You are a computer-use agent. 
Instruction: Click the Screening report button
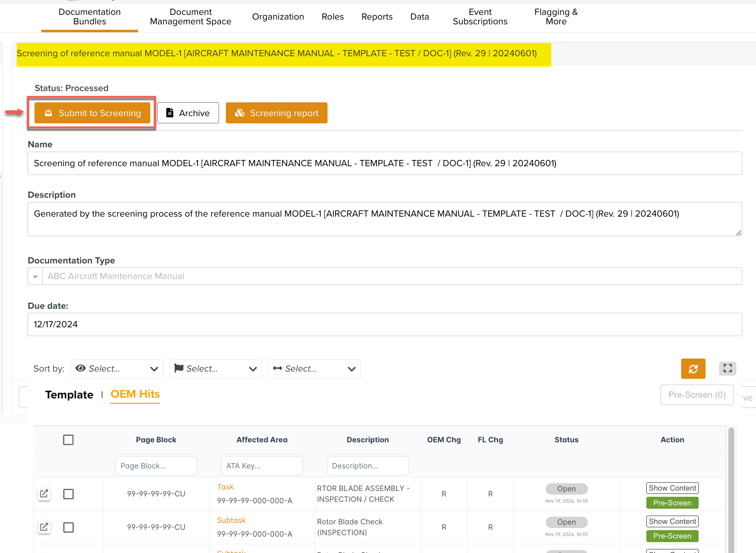(276, 113)
